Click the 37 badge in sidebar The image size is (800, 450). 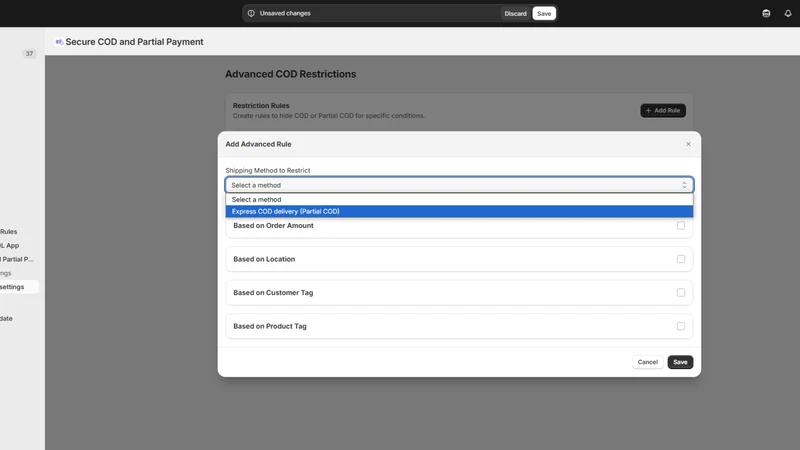pyautogui.click(x=29, y=53)
